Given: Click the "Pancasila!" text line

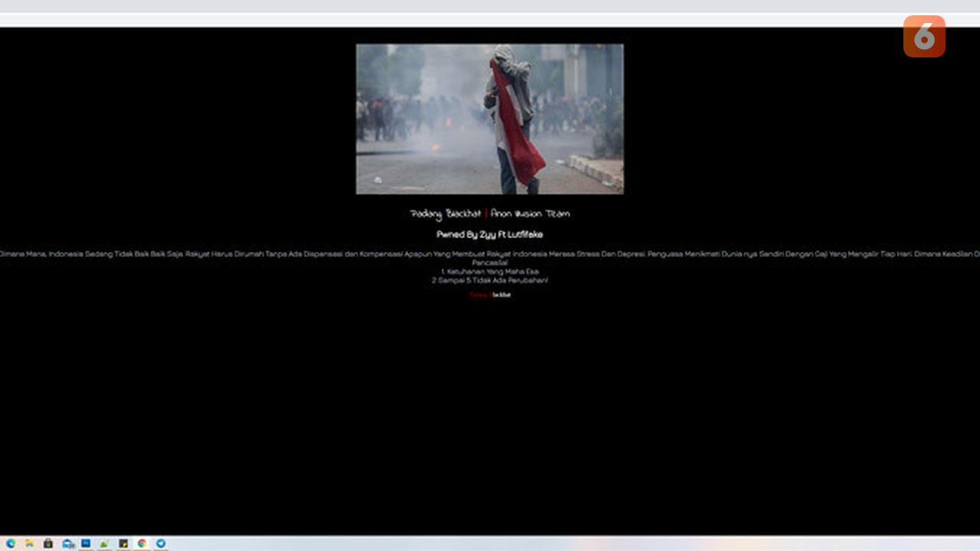Looking at the screenshot, I should tap(489, 262).
